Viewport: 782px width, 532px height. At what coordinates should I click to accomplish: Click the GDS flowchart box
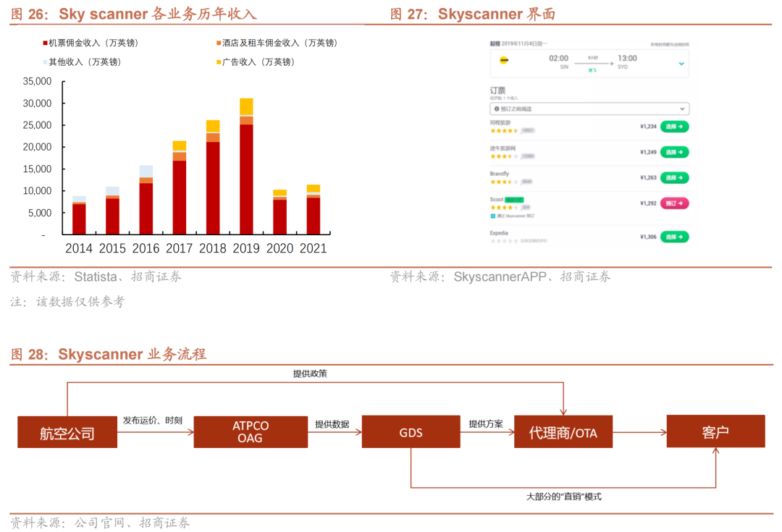(411, 432)
